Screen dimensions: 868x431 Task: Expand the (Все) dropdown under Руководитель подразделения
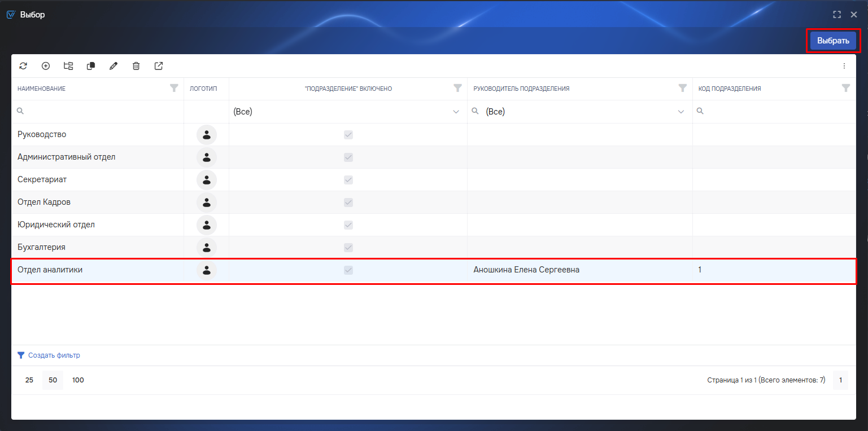681,112
